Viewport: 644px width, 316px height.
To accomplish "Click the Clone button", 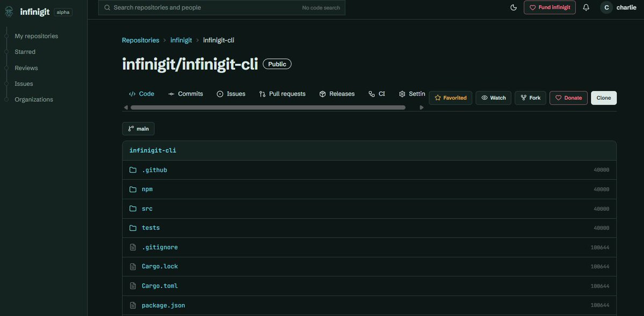I will tap(604, 98).
